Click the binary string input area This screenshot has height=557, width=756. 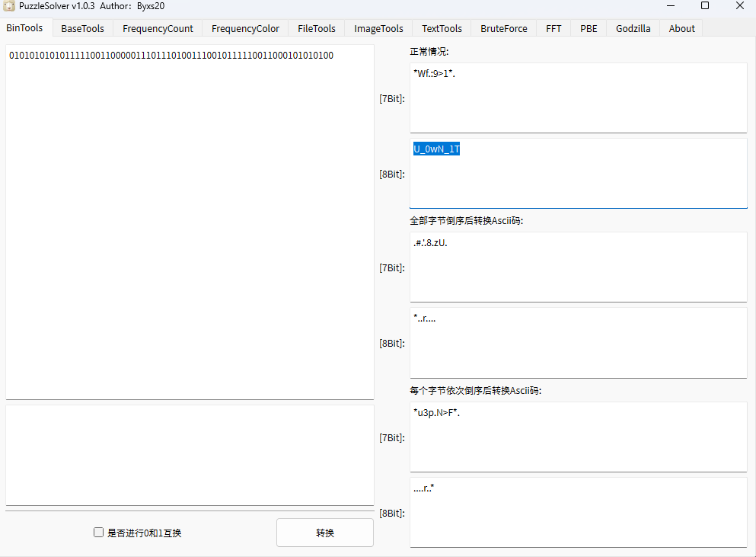coord(190,222)
